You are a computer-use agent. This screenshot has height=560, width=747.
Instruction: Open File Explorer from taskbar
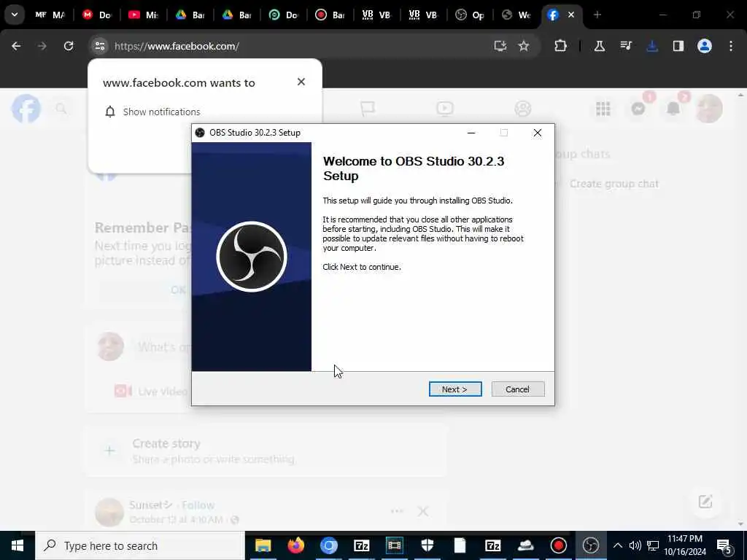pos(263,545)
